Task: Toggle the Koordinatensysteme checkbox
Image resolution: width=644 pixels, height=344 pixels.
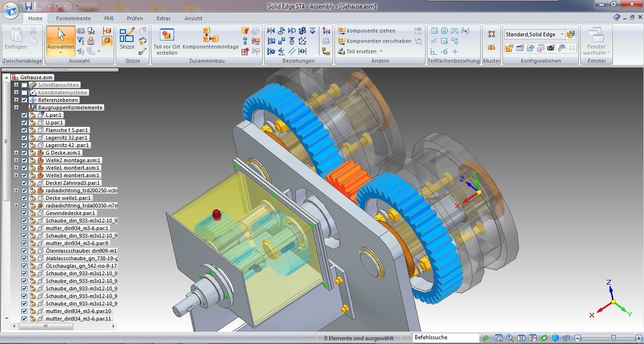Action: (25, 92)
